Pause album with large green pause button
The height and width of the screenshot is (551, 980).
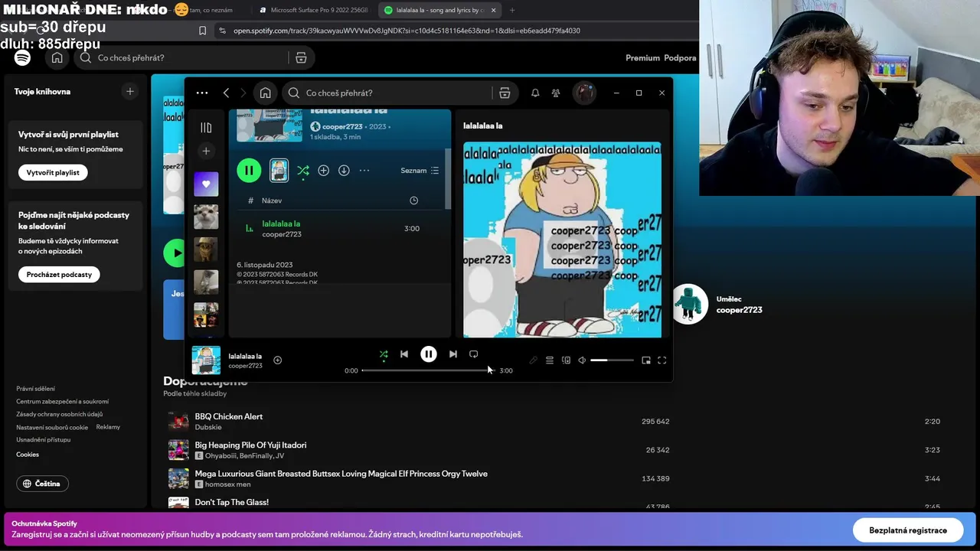point(249,171)
